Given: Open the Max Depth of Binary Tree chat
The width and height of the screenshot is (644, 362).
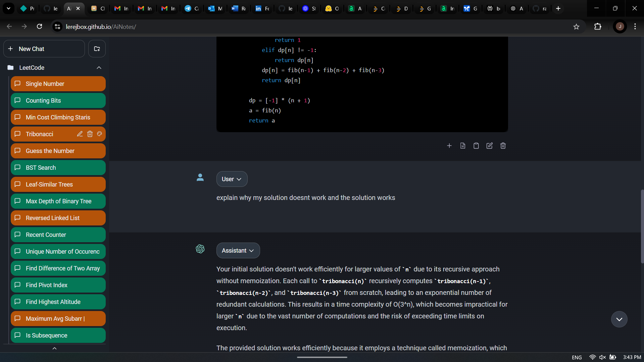Looking at the screenshot, I should pyautogui.click(x=58, y=201).
